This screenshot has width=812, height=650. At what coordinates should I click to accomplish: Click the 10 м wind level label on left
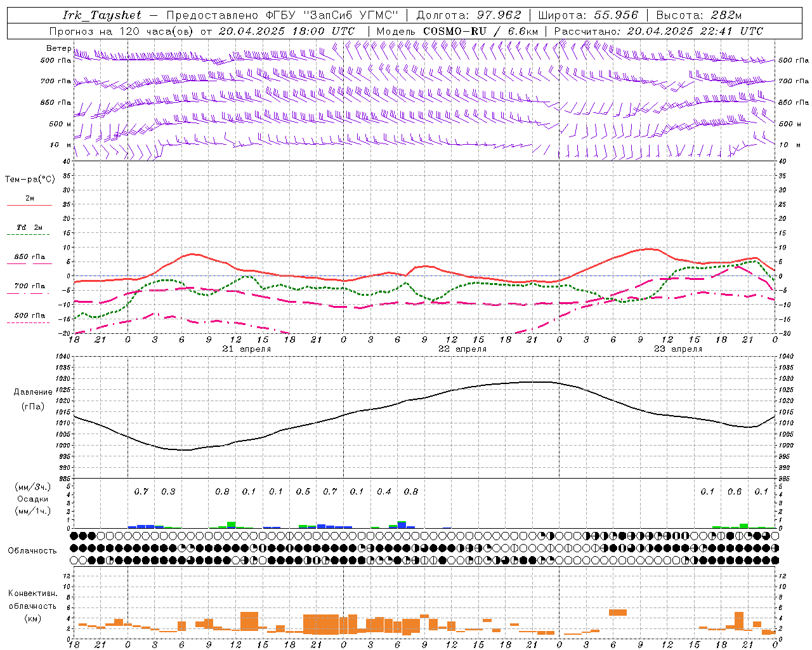click(61, 145)
